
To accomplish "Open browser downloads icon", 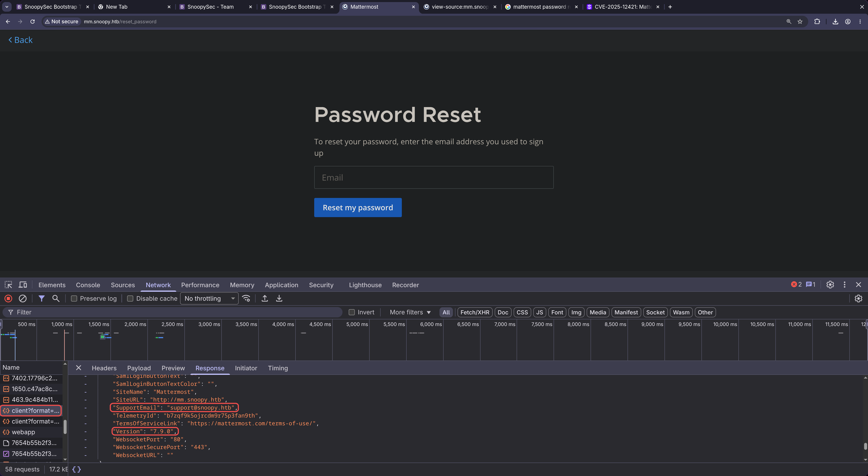I will coord(835,21).
